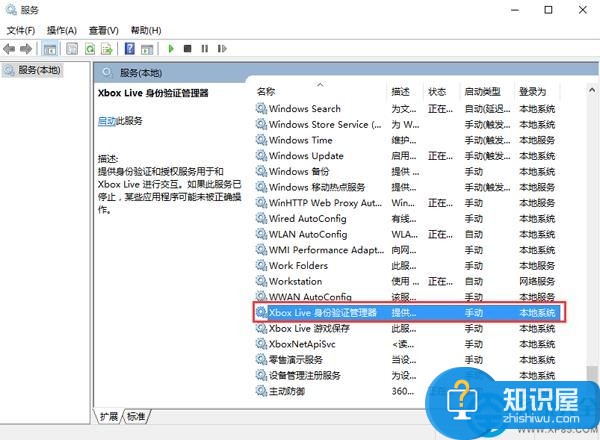600x440 pixels.
Task: Sort by the 名称 column header
Action: tap(266, 91)
